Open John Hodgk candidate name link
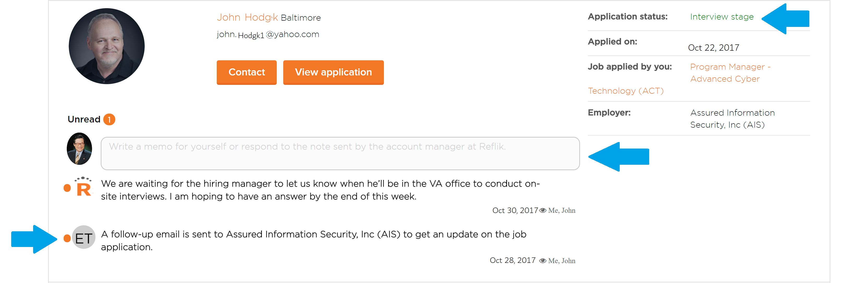Screen dimensions: 868x283 247,17
